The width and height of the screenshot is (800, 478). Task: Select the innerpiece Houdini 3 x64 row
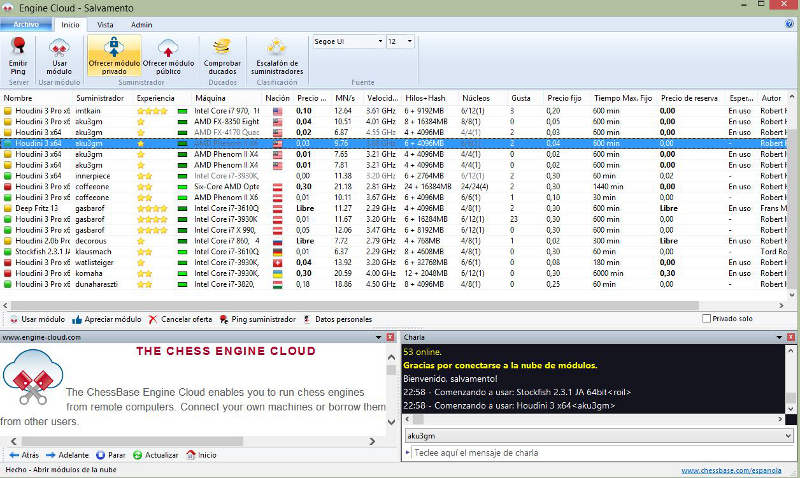[395, 176]
